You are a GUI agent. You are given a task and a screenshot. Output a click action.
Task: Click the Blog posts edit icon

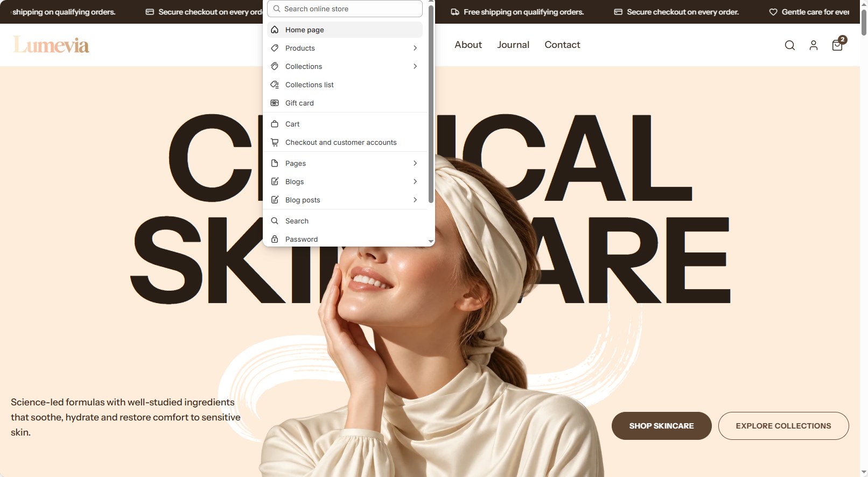(275, 200)
